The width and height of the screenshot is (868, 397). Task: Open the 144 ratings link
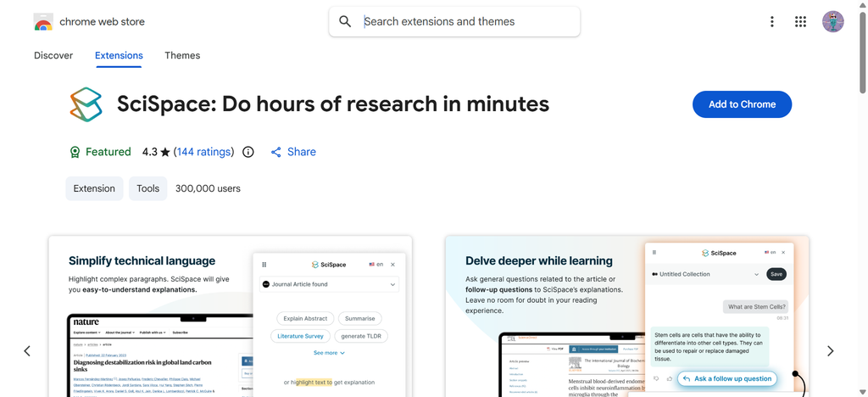[x=203, y=152]
